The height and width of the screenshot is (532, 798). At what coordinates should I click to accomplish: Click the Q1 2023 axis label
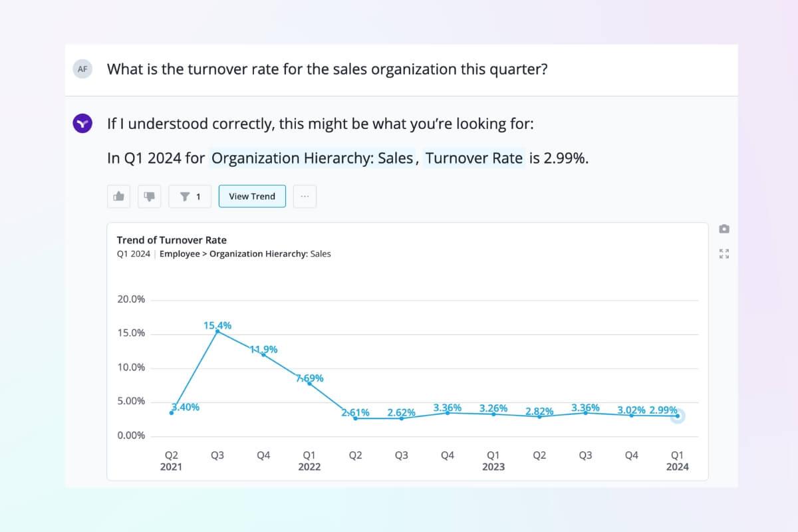[493, 461]
